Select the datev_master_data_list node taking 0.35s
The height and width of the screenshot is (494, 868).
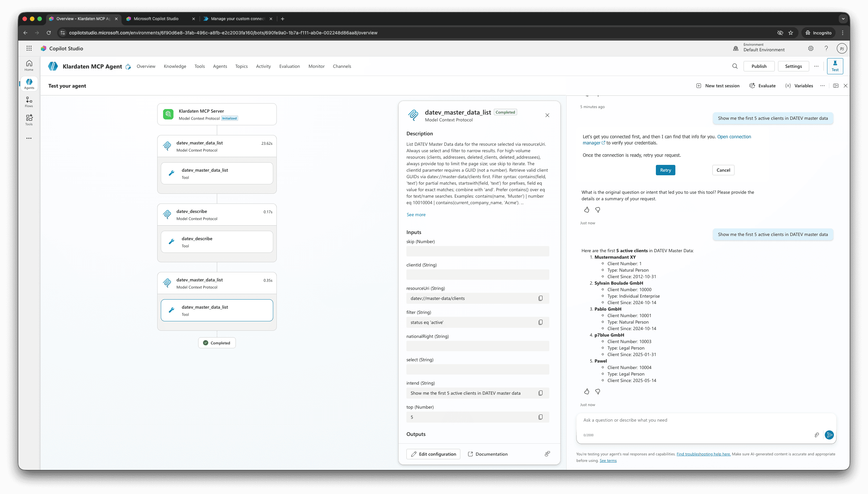[x=217, y=283]
